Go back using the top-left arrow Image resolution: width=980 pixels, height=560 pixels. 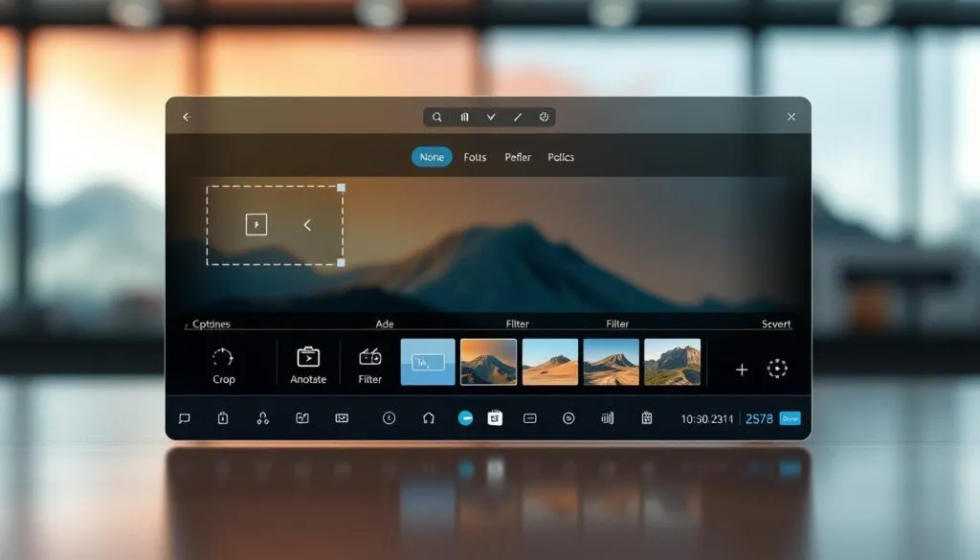pos(187,117)
